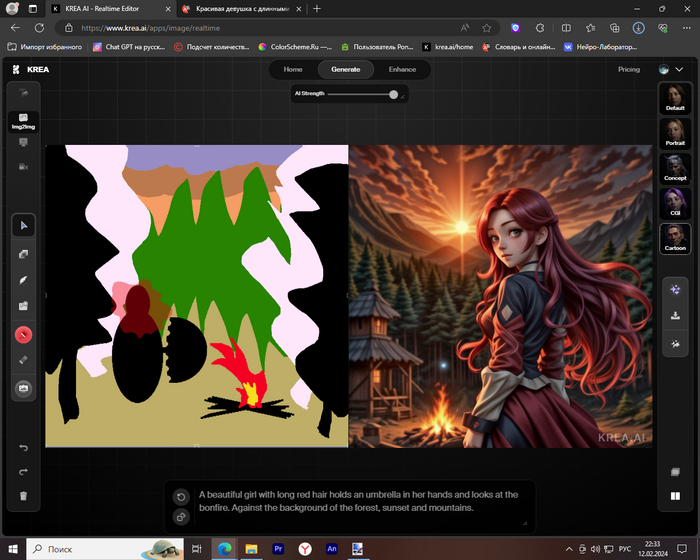The width and height of the screenshot is (700, 560).
Task: Clear canvas with the trash icon
Action: coord(24,495)
